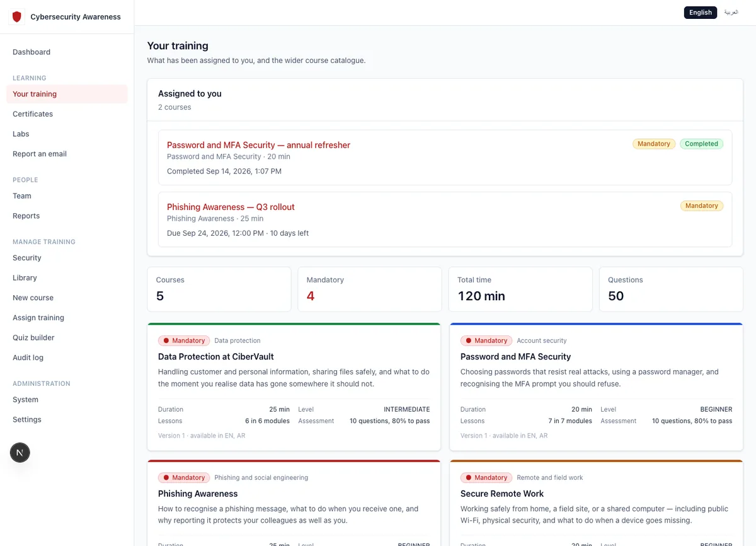This screenshot has width=756, height=546.
Task: Open System administration page
Action: tap(67, 400)
